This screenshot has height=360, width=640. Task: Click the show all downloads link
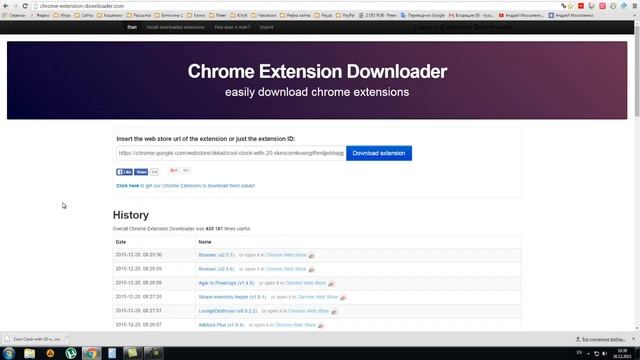click(x=601, y=340)
